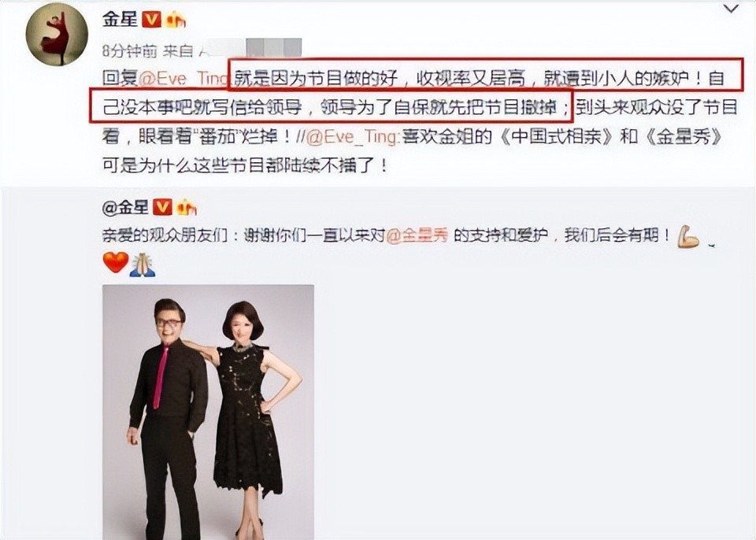Click the folded hands prayer emoji
756x540 pixels.
[x=143, y=264]
